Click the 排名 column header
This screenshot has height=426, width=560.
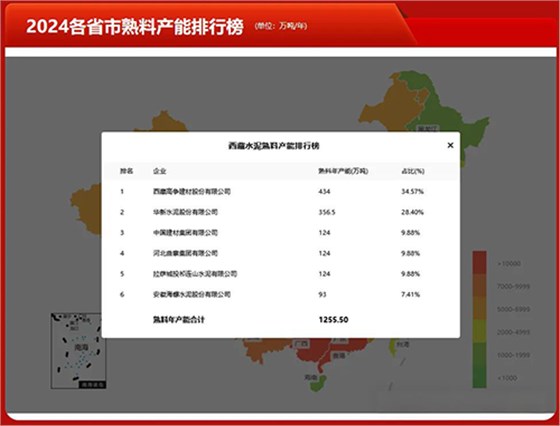(126, 171)
